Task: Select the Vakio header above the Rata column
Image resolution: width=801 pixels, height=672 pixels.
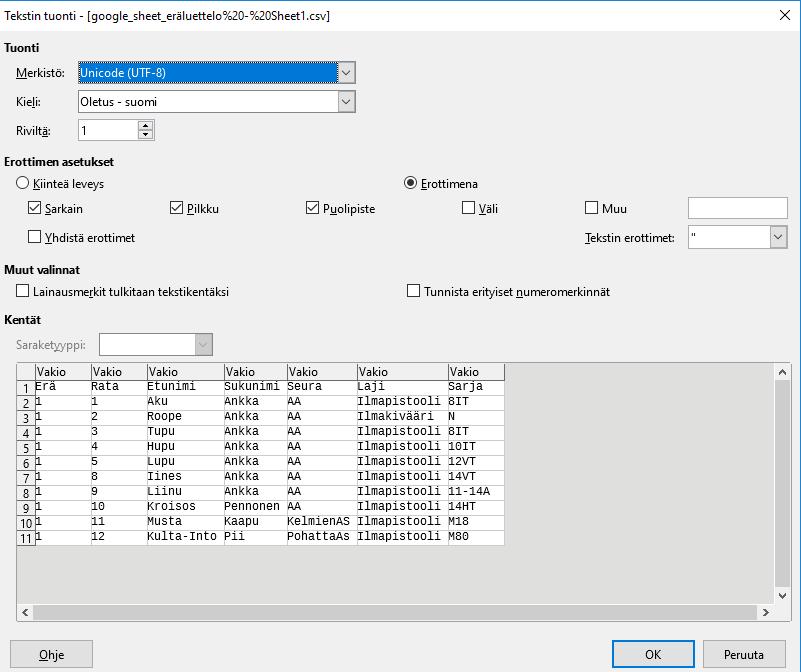Action: (x=120, y=372)
